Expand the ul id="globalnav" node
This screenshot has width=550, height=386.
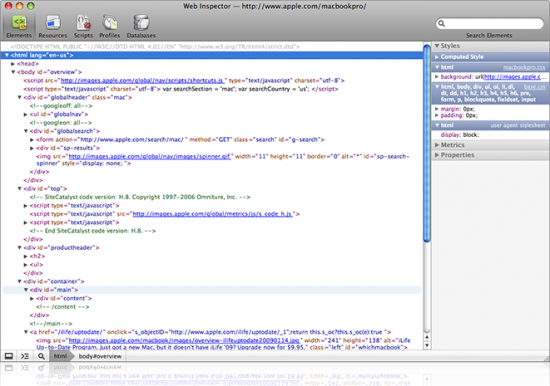coord(26,114)
